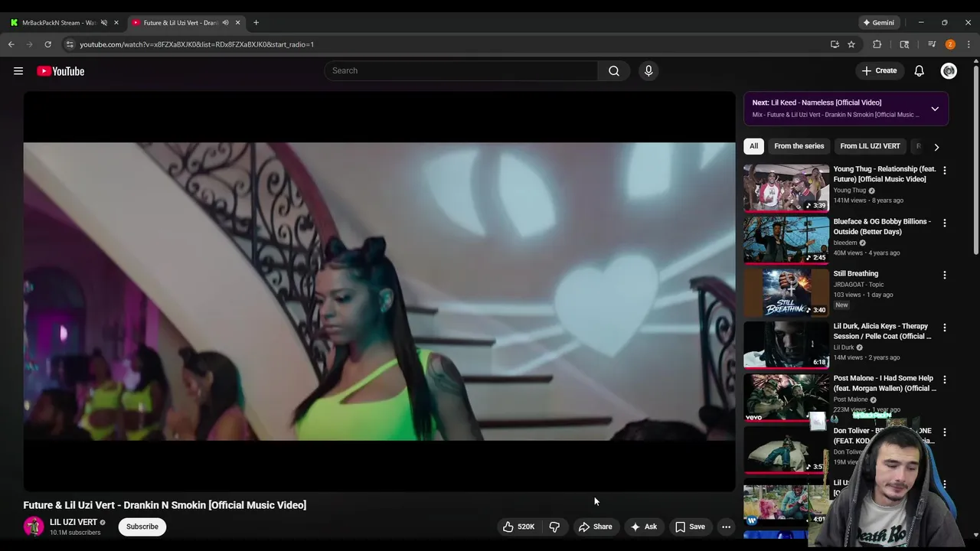Screen dimensions: 980x551
Task: Open Chrome three-dot menu
Action: pyautogui.click(x=969, y=44)
